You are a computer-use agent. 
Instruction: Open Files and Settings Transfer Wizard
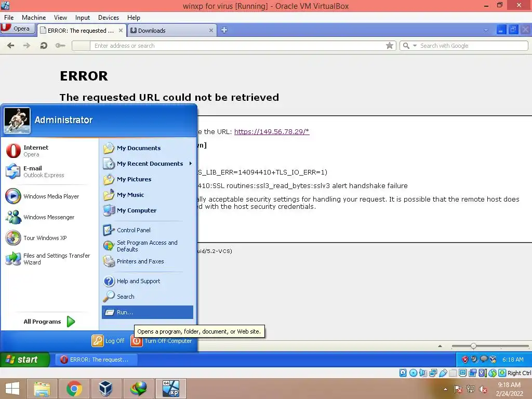(49, 259)
